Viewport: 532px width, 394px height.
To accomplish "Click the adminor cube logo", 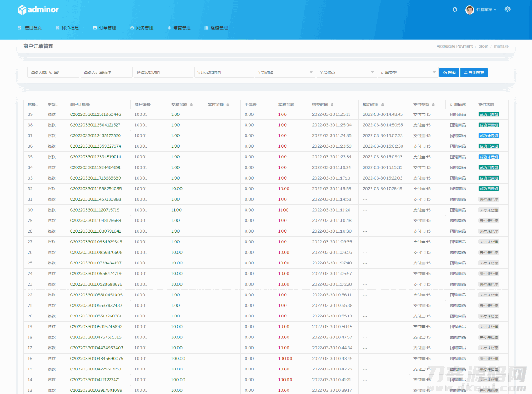I will click(22, 10).
